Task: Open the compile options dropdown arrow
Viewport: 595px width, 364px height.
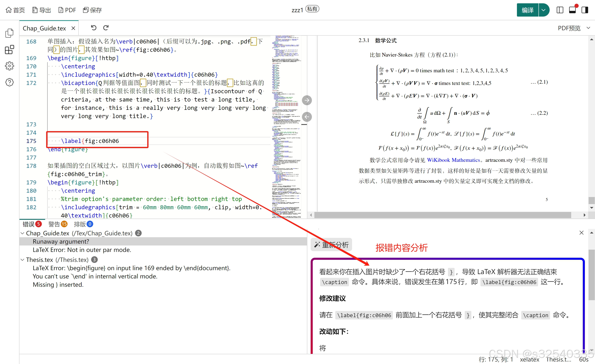Action: (x=543, y=10)
